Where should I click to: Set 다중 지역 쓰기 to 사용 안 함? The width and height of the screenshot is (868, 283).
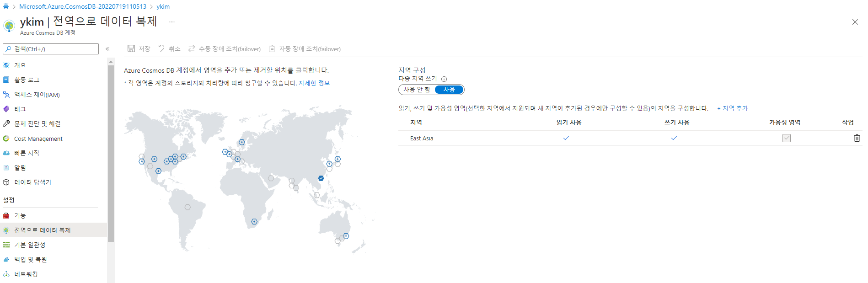click(417, 90)
